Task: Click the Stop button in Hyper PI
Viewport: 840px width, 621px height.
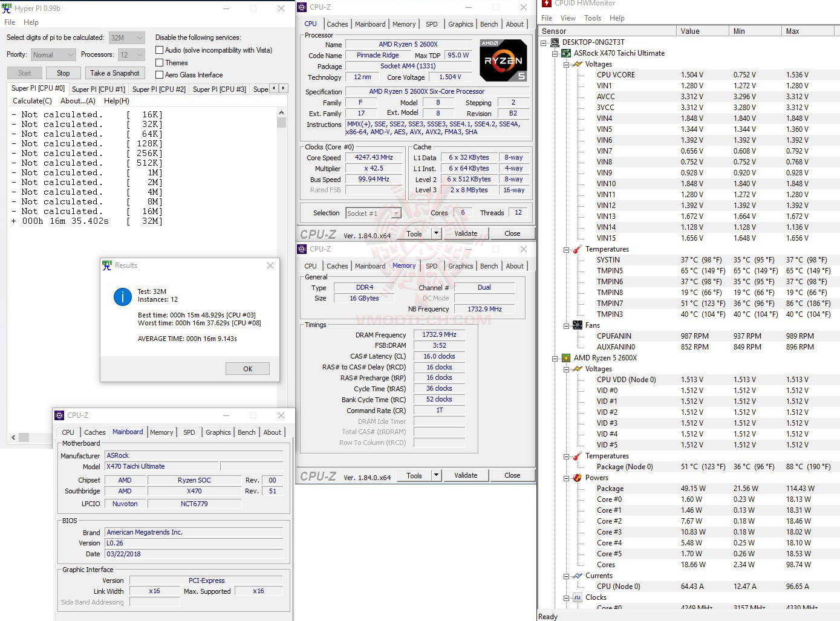Action: [63, 73]
